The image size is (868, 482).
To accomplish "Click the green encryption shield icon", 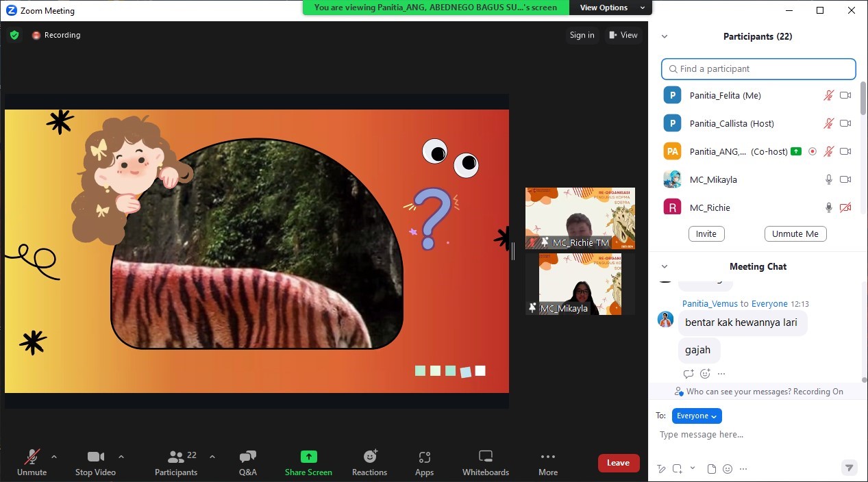I will click(14, 35).
